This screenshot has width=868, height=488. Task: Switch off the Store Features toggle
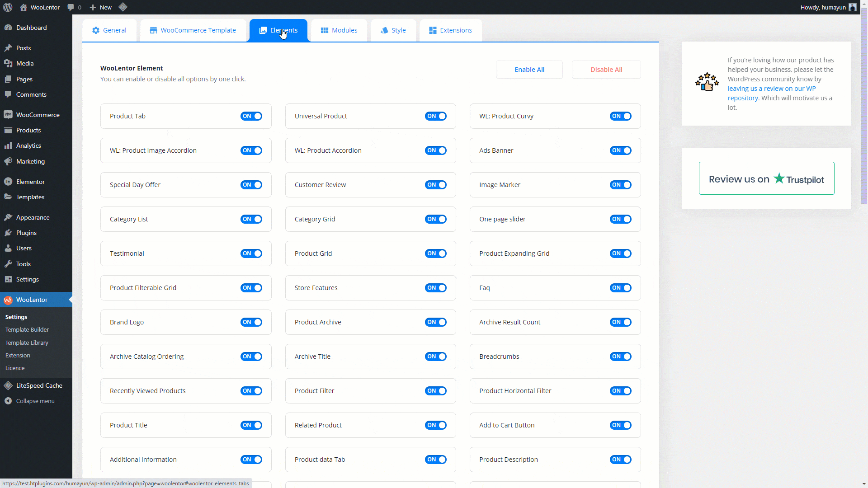(435, 288)
